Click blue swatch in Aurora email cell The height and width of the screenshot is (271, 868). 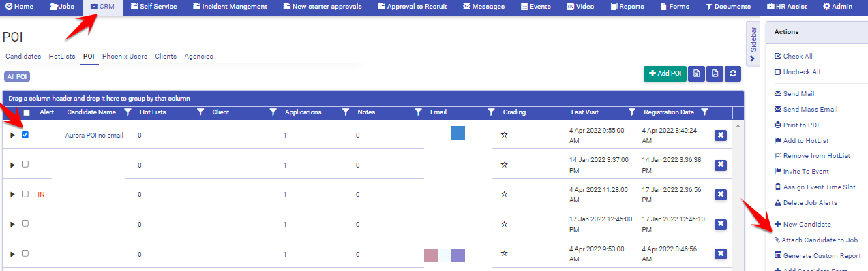pyautogui.click(x=458, y=133)
